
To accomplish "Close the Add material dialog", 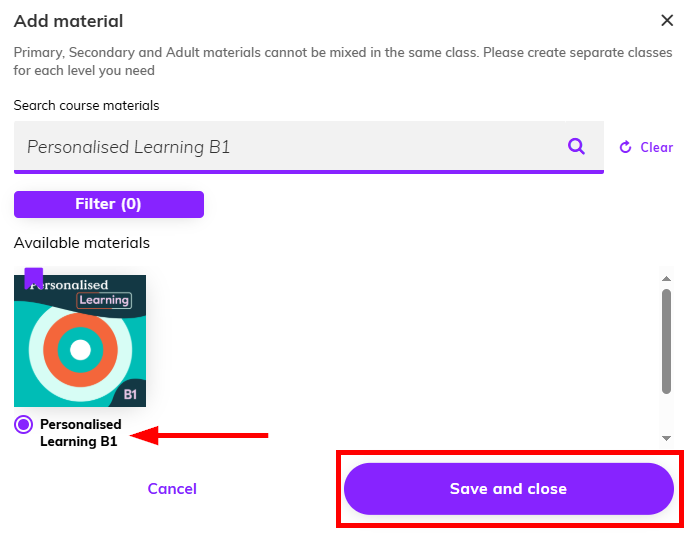I will [x=668, y=20].
